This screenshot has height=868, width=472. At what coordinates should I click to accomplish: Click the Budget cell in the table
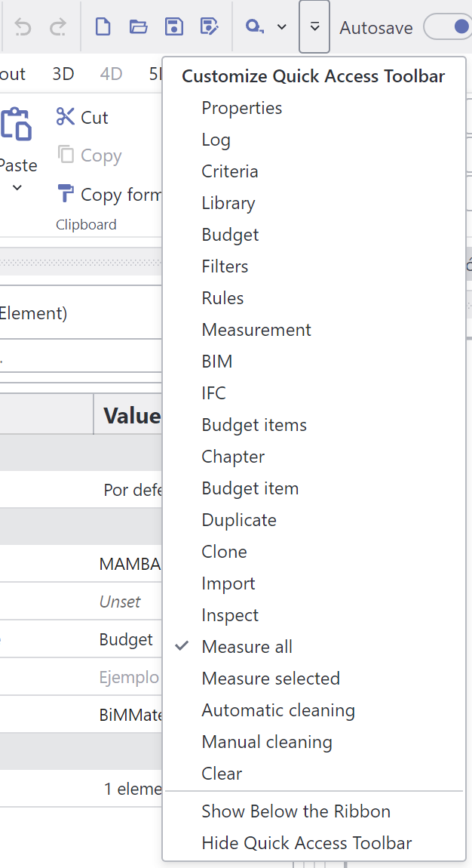pos(128,639)
